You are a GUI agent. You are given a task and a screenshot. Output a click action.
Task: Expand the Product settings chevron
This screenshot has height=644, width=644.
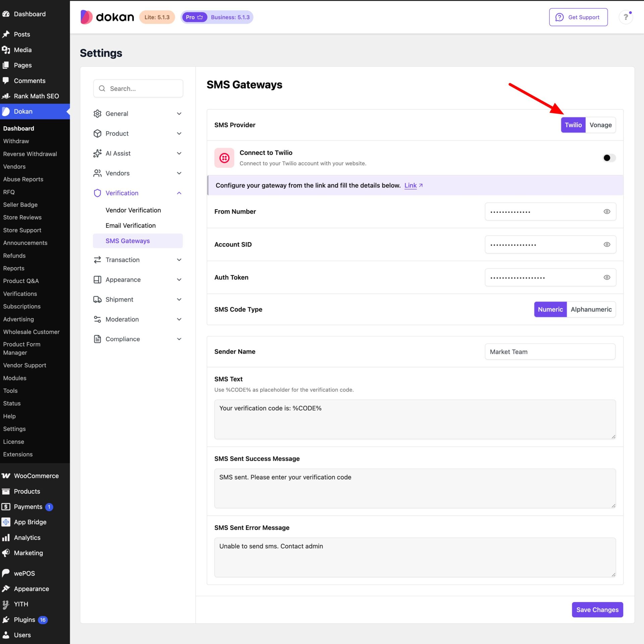(179, 133)
